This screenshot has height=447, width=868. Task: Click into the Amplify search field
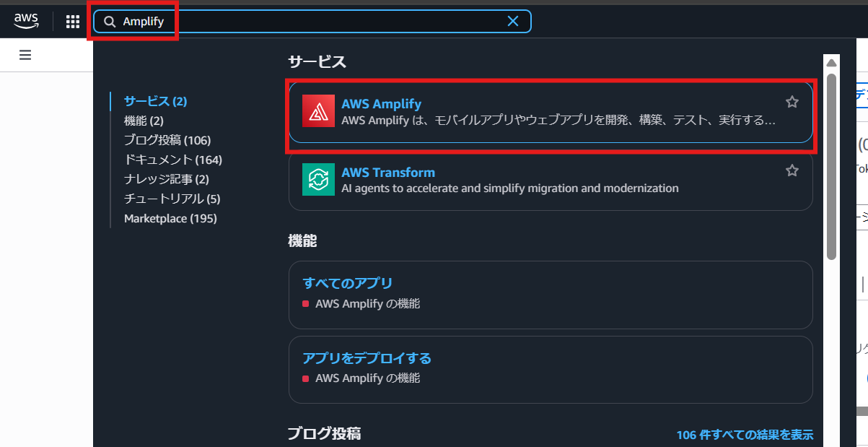tap(312, 21)
